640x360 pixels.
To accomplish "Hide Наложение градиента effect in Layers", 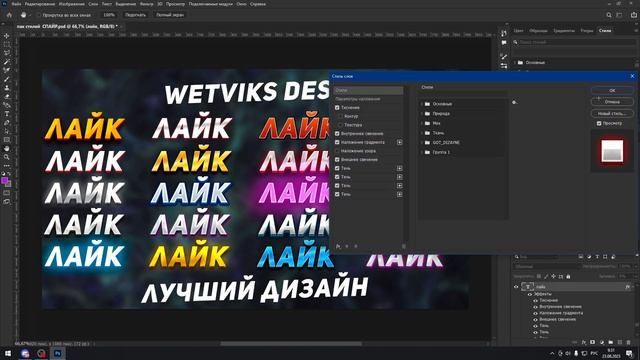I will (x=536, y=313).
